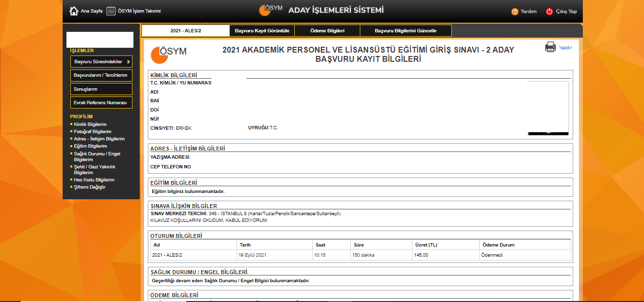Image resolution: width=644 pixels, height=302 pixels.
Task: Select the 2021 - ALES/2 tab
Action: (x=185, y=30)
